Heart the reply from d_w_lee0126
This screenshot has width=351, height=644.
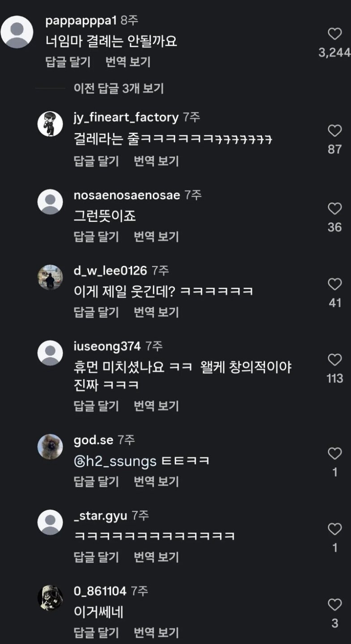(334, 284)
